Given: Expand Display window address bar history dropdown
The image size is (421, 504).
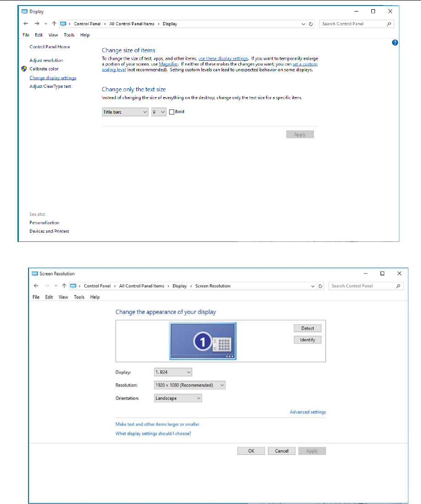Looking at the screenshot, I should 303,24.
